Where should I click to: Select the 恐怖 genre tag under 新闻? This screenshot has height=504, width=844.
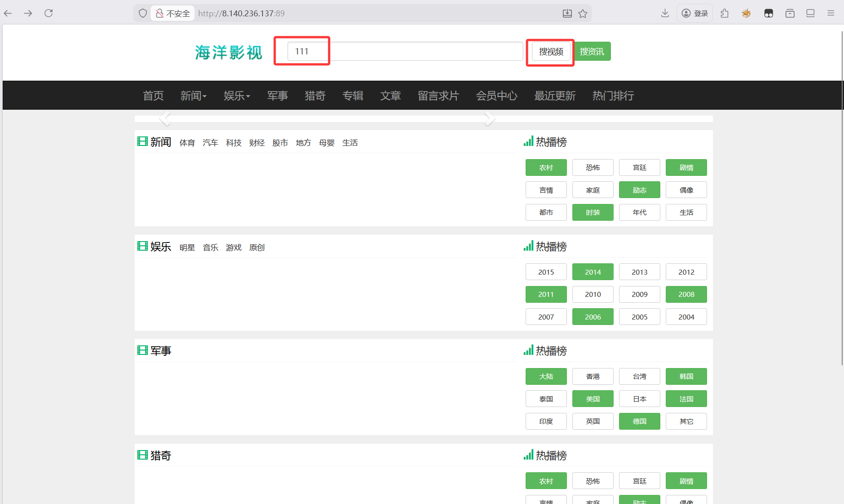592,168
